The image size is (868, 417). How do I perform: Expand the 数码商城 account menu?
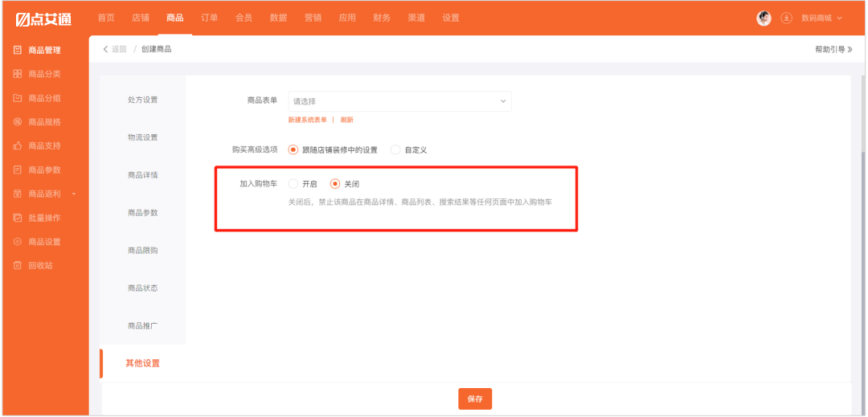pyautogui.click(x=822, y=18)
